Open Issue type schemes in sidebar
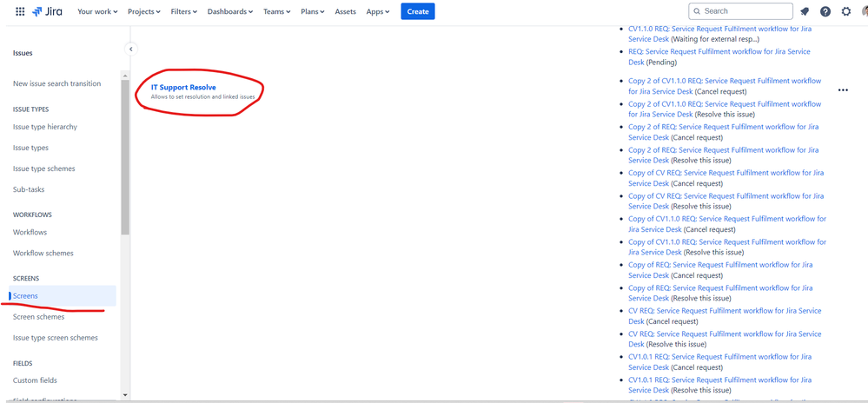868x403 pixels. tap(43, 168)
